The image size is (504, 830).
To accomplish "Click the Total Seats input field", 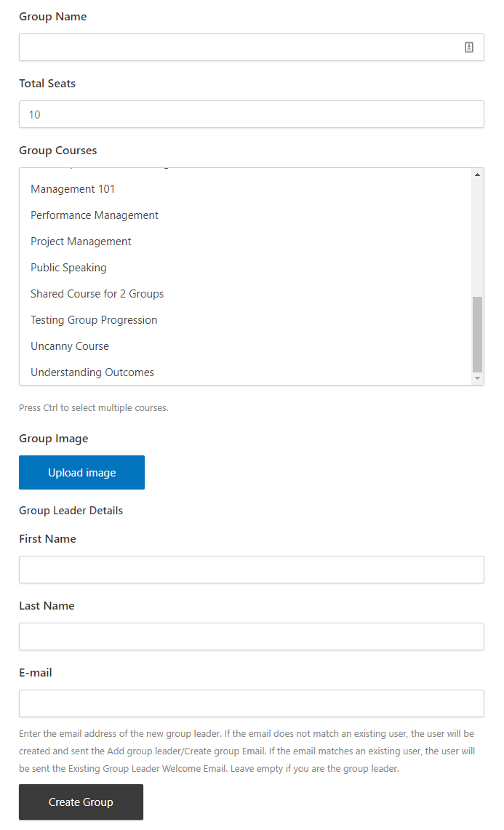I will pyautogui.click(x=251, y=114).
